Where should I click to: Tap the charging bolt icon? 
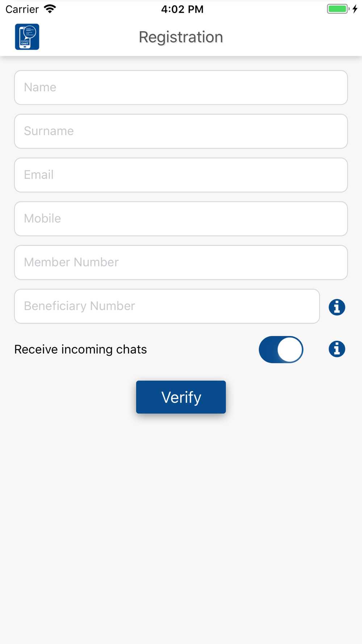coord(355,9)
